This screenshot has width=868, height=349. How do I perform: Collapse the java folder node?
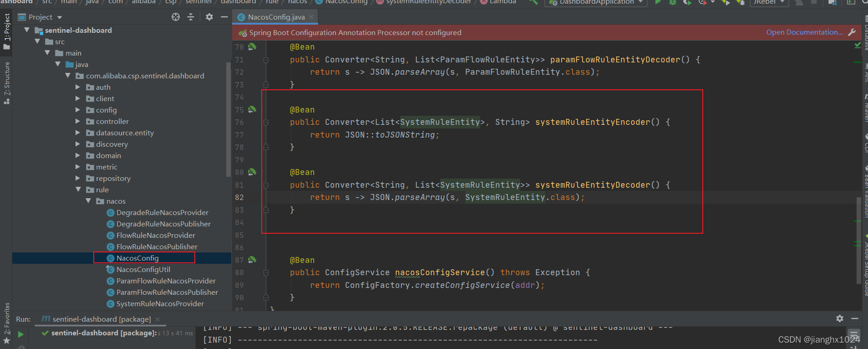[58, 64]
